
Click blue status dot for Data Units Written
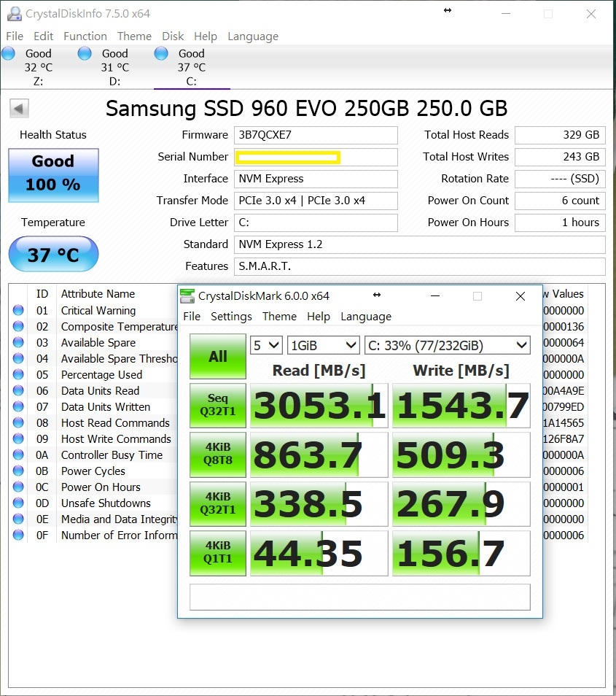pos(18,406)
